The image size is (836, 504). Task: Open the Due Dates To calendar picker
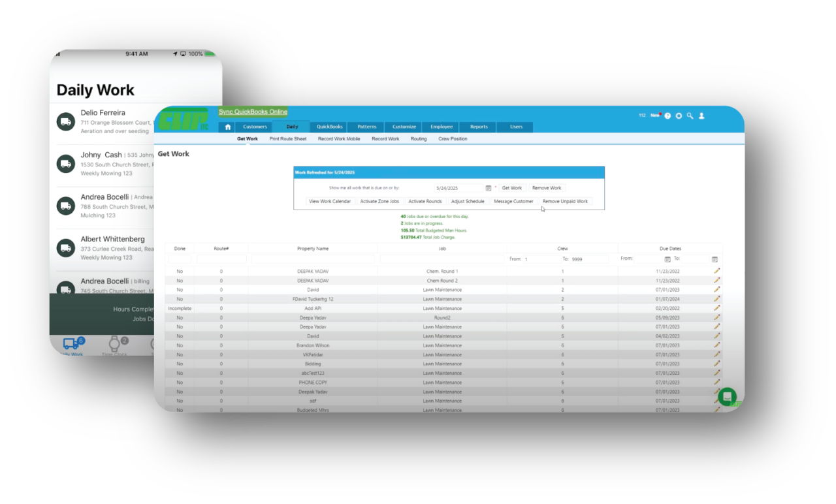click(x=714, y=259)
